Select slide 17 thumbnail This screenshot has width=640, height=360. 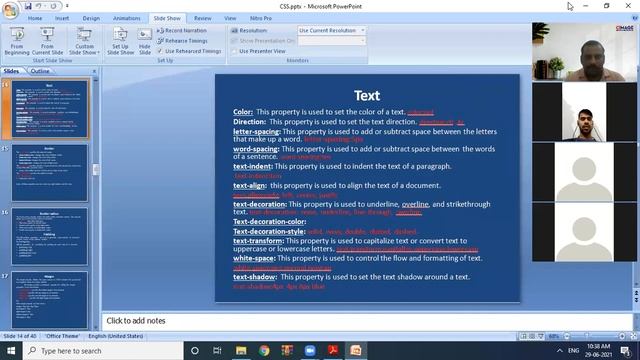coord(49,300)
